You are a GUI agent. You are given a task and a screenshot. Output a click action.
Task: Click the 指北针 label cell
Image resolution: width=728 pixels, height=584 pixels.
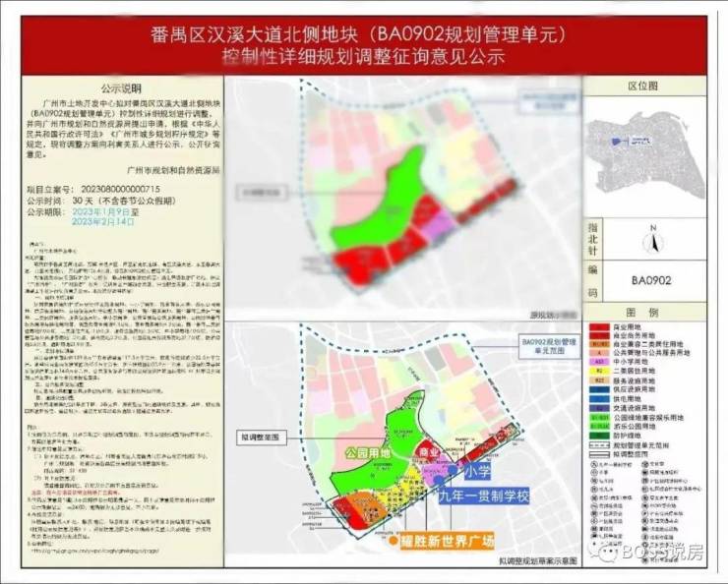coord(593,239)
